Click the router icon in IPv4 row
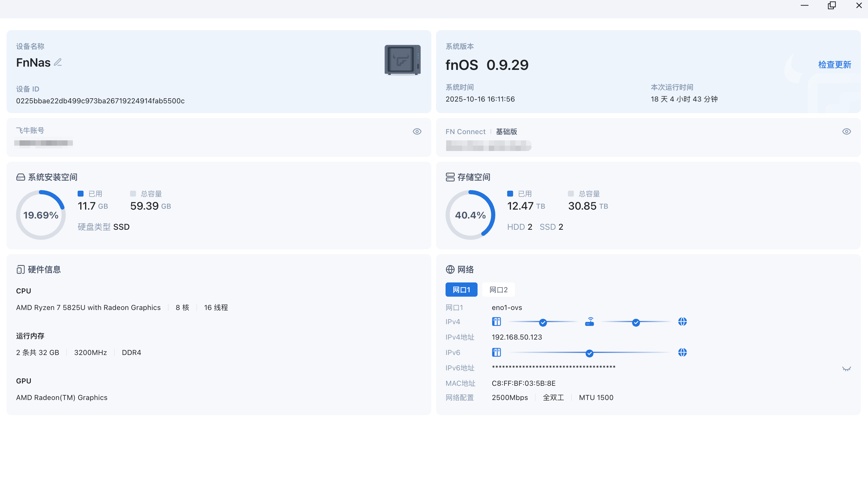Viewport: 868px width, 482px height. click(x=589, y=322)
